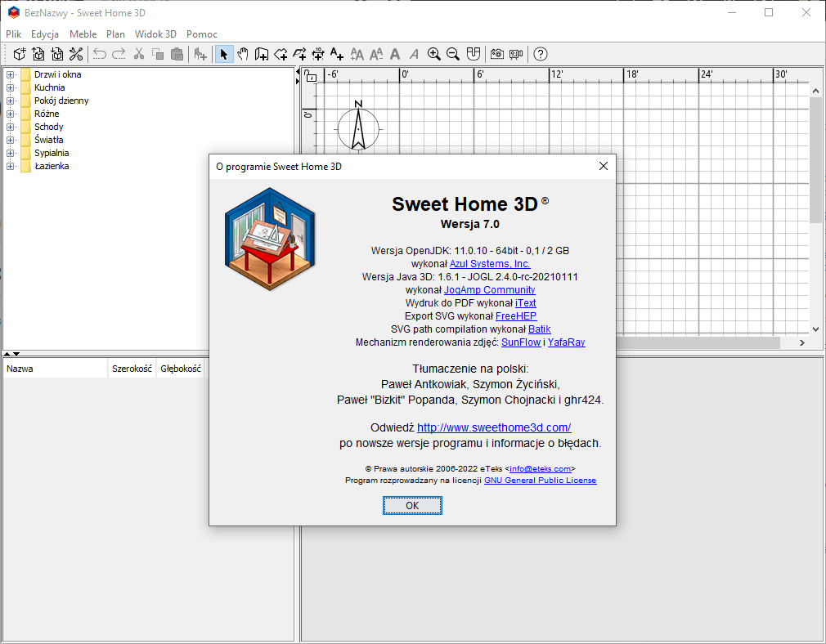
Task: Select the compass rose in the plan
Action: coord(358,127)
